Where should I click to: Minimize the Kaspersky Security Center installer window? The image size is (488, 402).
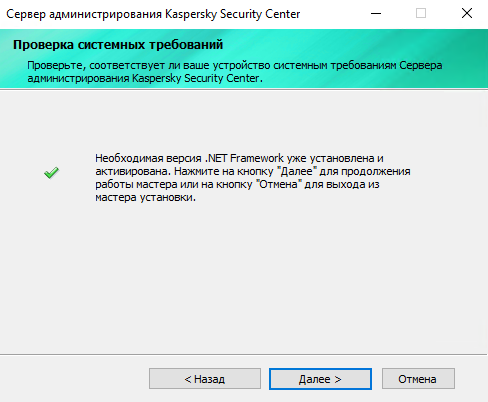(376, 14)
